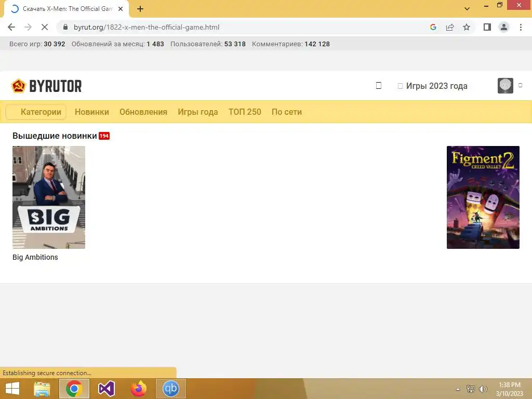Open the Windows Start menu
The image size is (532, 399).
tap(12, 389)
